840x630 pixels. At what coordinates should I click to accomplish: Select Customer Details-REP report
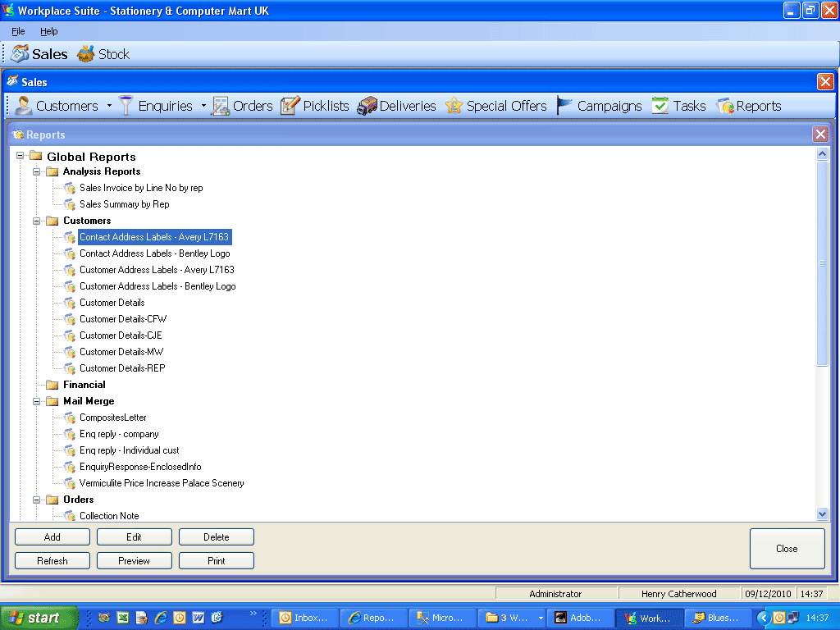coord(123,368)
